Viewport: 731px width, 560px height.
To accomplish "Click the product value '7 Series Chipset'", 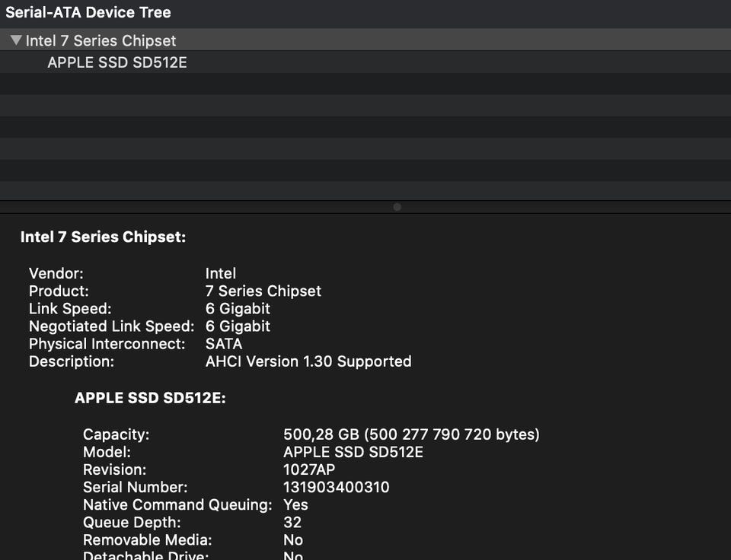I will click(263, 291).
